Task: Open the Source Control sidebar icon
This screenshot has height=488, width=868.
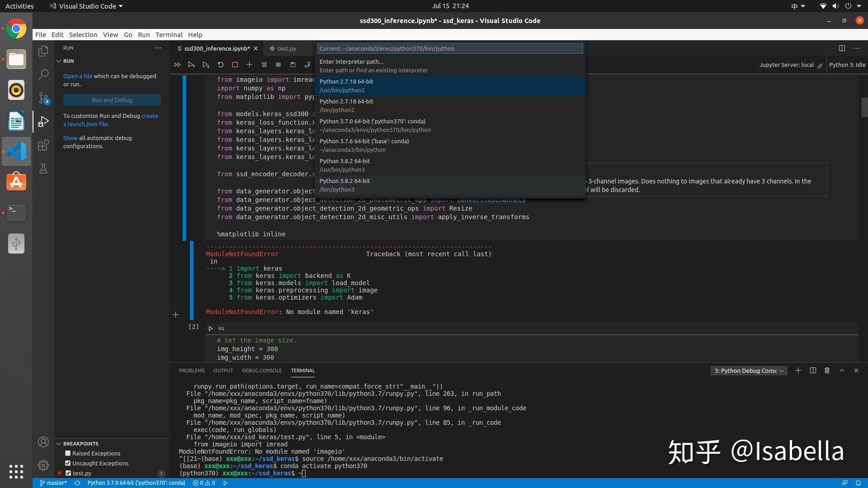Action: pos(43,99)
